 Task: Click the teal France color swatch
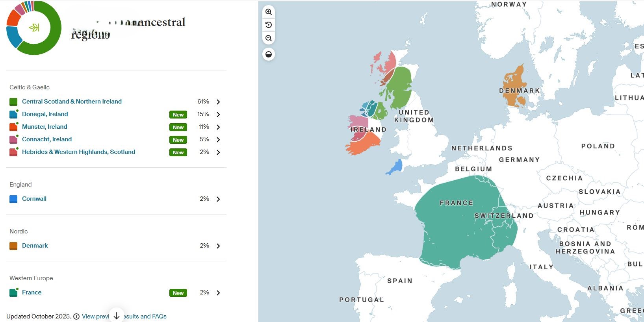point(13,293)
